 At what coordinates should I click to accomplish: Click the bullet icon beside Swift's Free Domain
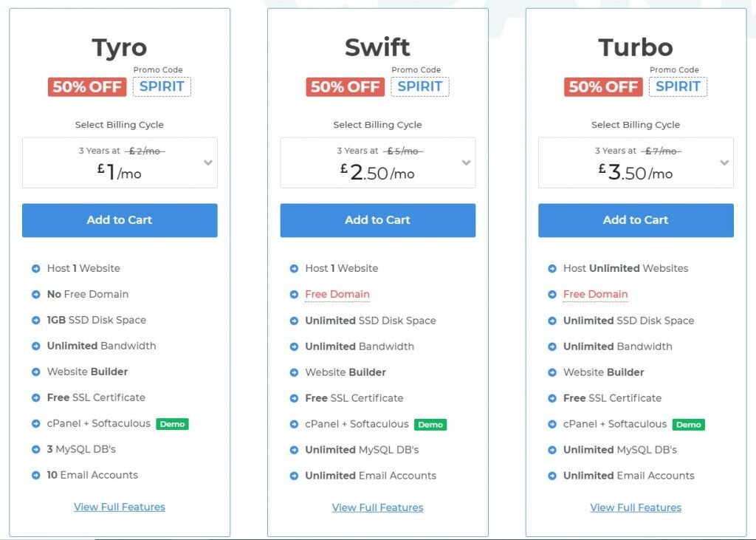(294, 294)
